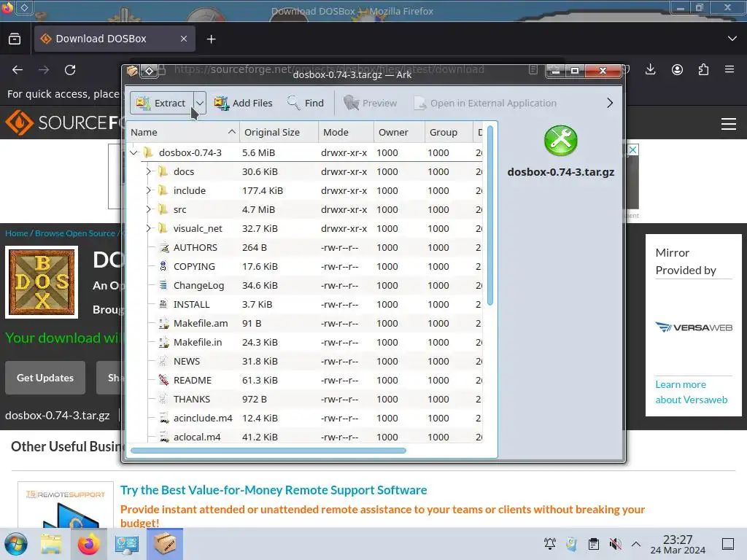Select the ChangeLog file icon
This screenshot has height=560, width=747.
coord(164,285)
